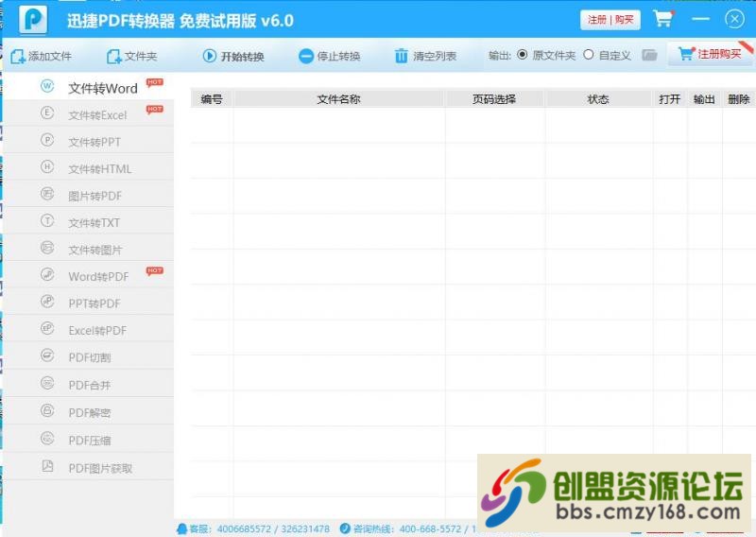Click the hotline number 400-668-5572
This screenshot has width=756, height=537.
(x=431, y=529)
